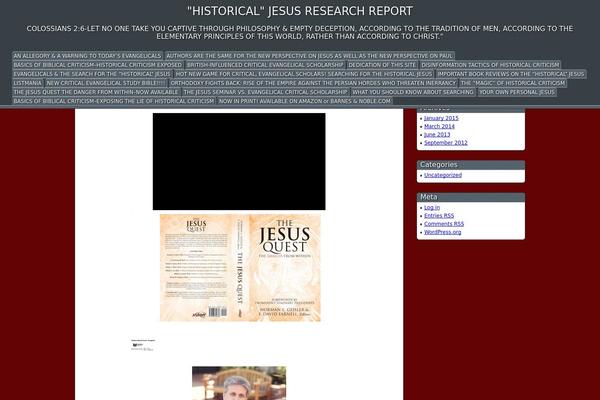Open "The Jesus Seminar vs. Evangelical Critical Scholarship"
This screenshot has width=600, height=400.
[265, 92]
